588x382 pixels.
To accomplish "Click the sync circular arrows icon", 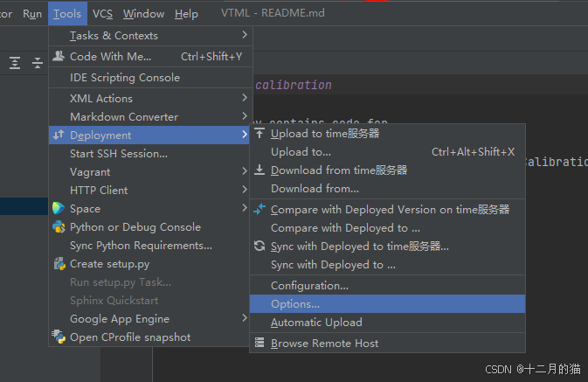I will [259, 246].
